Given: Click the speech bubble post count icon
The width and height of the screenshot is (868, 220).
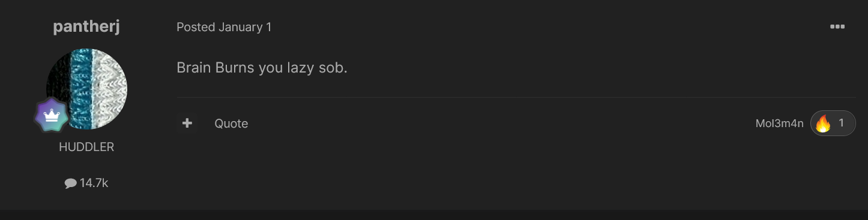Looking at the screenshot, I should [70, 183].
